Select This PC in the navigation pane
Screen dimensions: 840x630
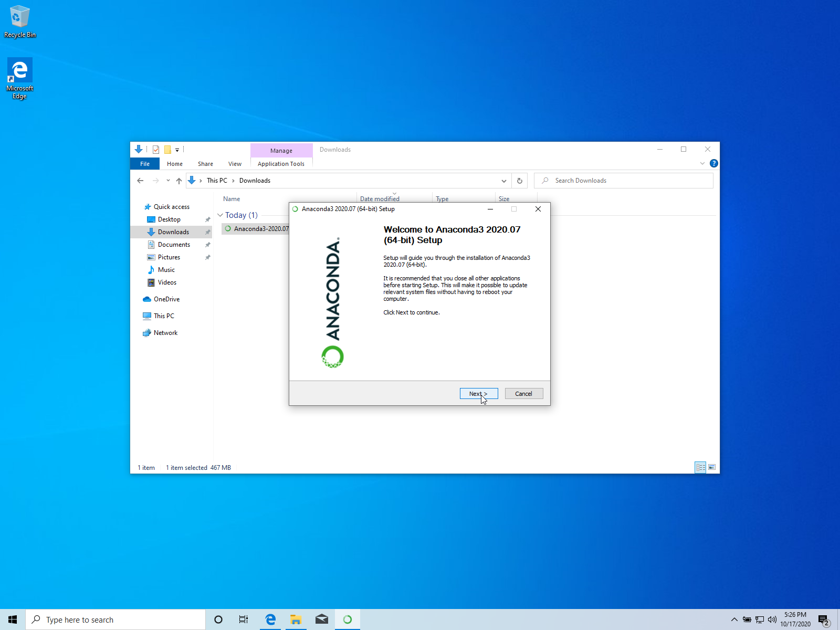[x=164, y=316]
